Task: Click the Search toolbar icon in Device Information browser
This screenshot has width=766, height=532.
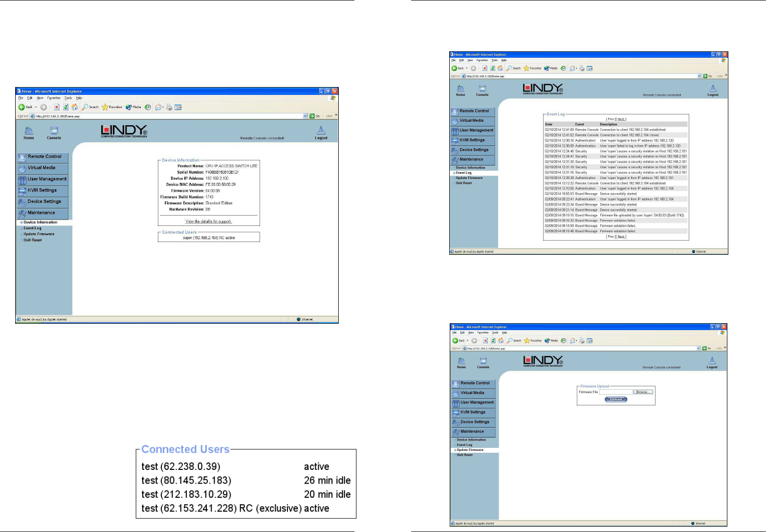Action: 90,107
